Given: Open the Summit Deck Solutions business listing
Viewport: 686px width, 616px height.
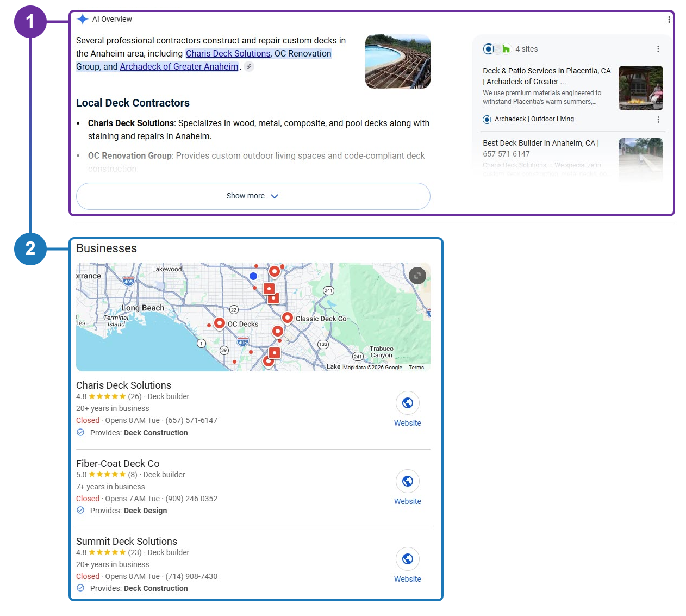Looking at the screenshot, I should (x=127, y=541).
